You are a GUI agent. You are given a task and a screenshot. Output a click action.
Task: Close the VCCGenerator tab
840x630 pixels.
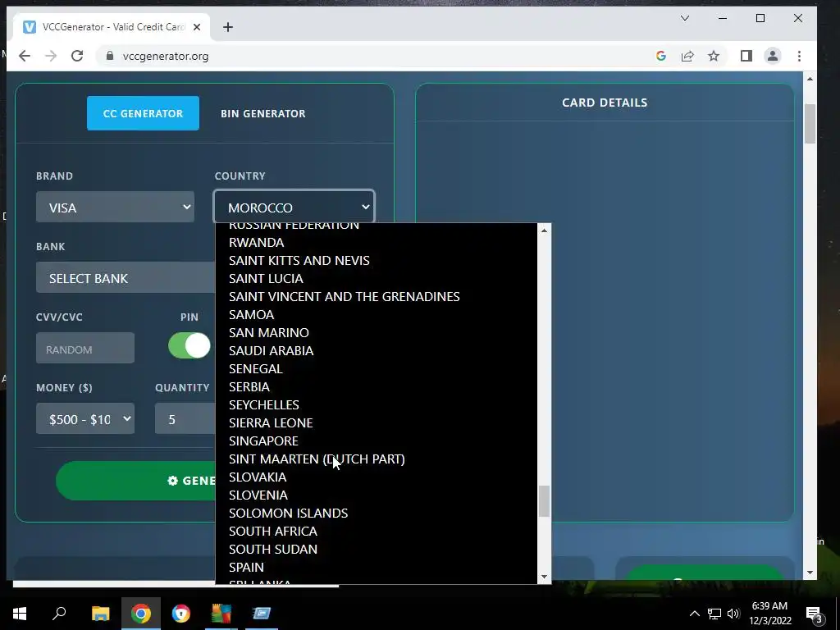click(x=197, y=27)
